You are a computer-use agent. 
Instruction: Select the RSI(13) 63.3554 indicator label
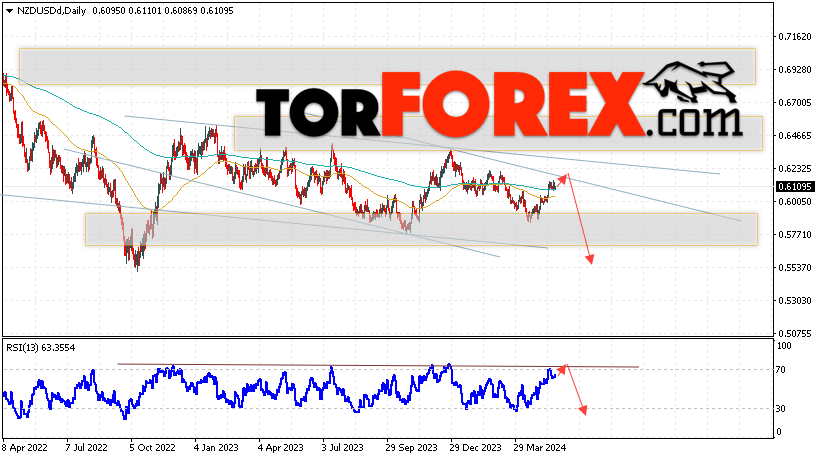pos(41,348)
